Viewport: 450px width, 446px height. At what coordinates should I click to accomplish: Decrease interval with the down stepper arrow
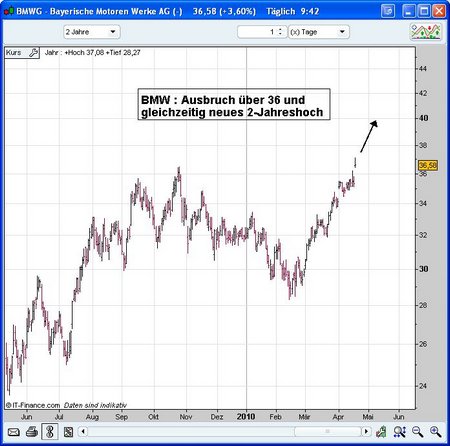tap(280, 34)
